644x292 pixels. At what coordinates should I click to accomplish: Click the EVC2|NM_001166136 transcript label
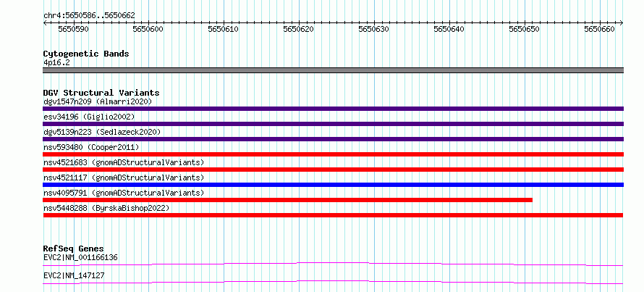(x=80, y=258)
